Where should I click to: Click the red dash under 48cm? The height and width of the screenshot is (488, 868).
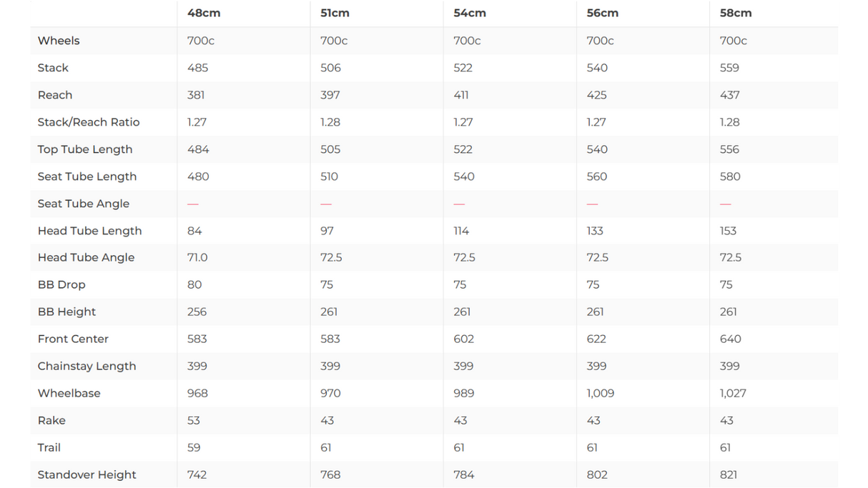(193, 204)
